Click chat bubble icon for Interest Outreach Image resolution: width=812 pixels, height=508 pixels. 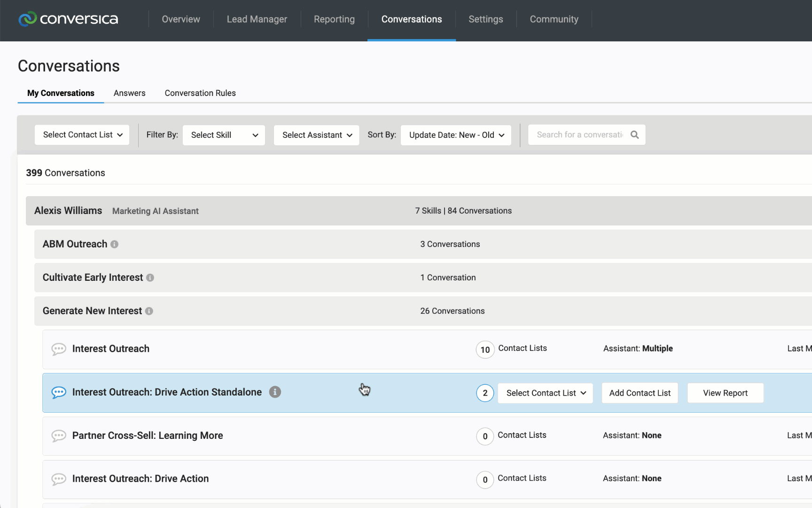tap(59, 349)
